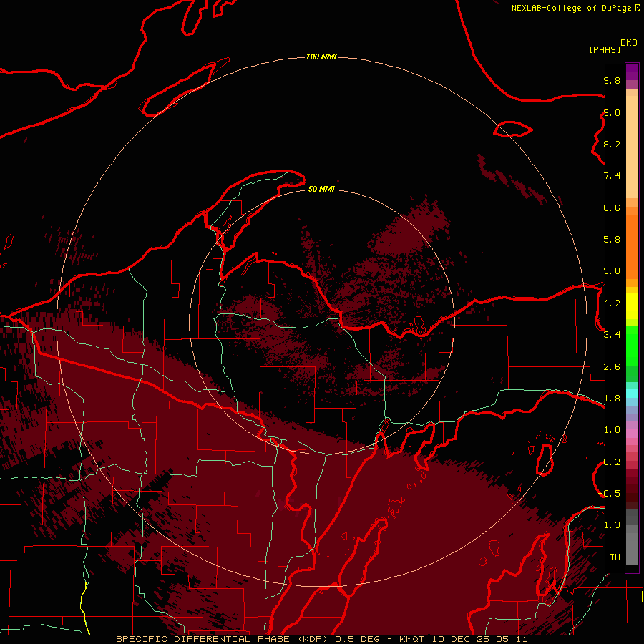The width and height of the screenshot is (644, 644).
Task: Click the 5.8 value on the color scale
Action: (x=612, y=240)
